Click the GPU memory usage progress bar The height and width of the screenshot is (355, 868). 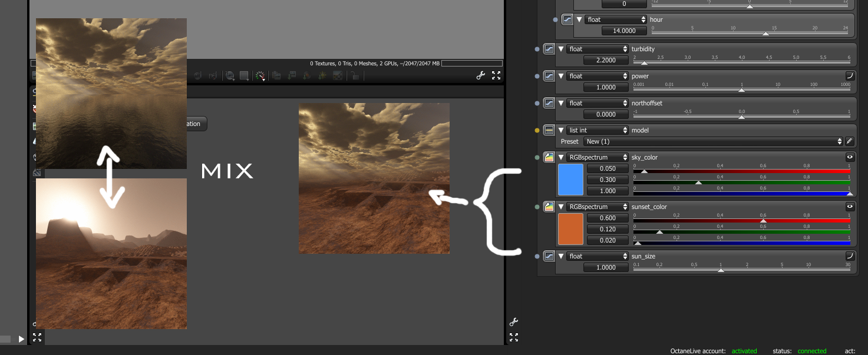[472, 63]
